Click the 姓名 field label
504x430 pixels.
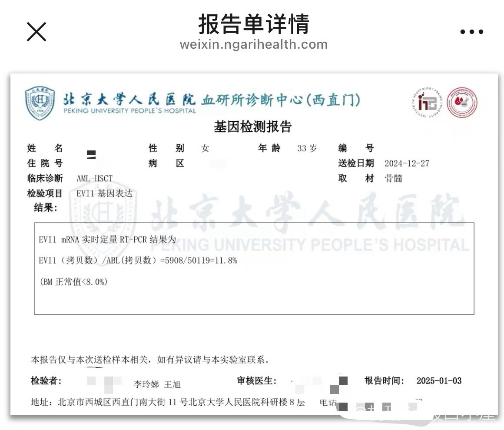pyautogui.click(x=45, y=148)
